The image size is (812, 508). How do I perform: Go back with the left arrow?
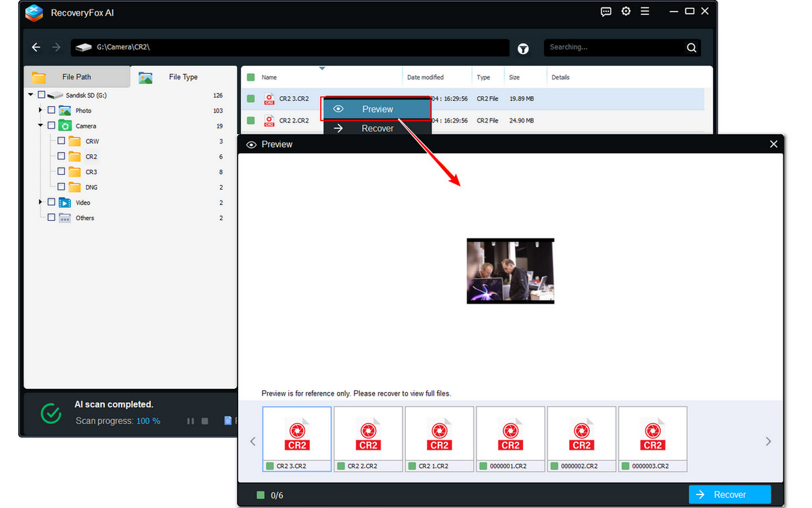pyautogui.click(x=37, y=47)
